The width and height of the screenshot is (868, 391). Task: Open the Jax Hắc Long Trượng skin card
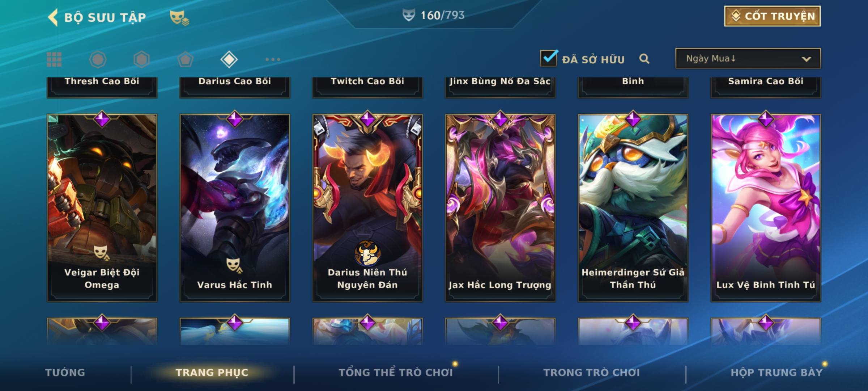pos(500,208)
